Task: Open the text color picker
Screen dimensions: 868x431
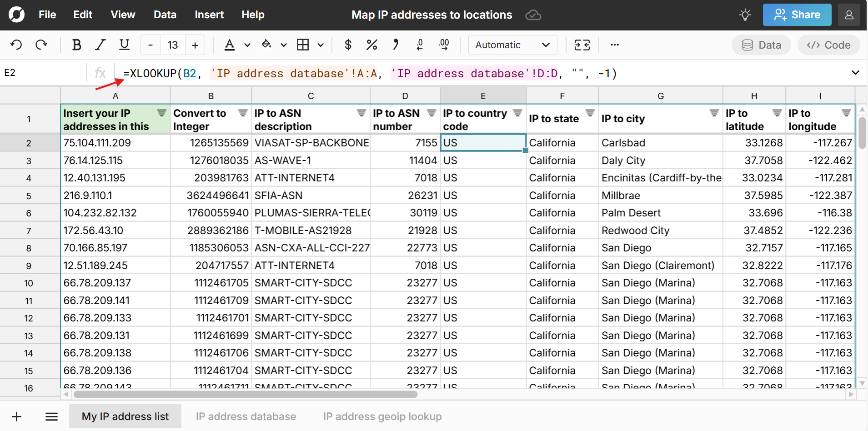Action: click(230, 45)
